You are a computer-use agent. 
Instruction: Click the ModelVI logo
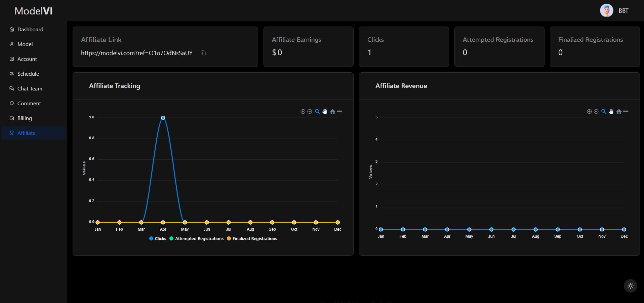(34, 11)
